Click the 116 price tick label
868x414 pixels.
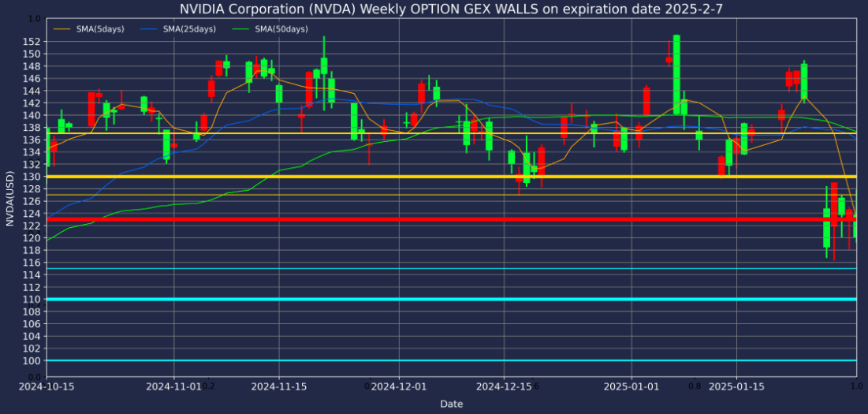coord(32,263)
